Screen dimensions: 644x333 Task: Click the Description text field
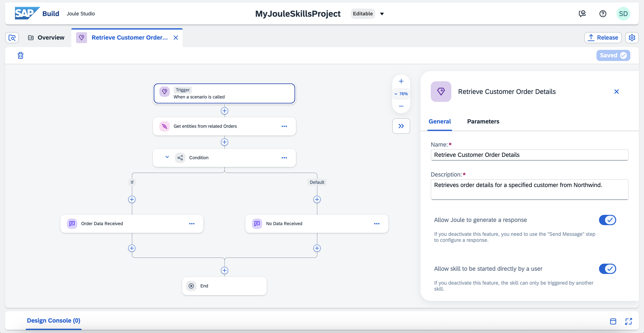pyautogui.click(x=529, y=190)
